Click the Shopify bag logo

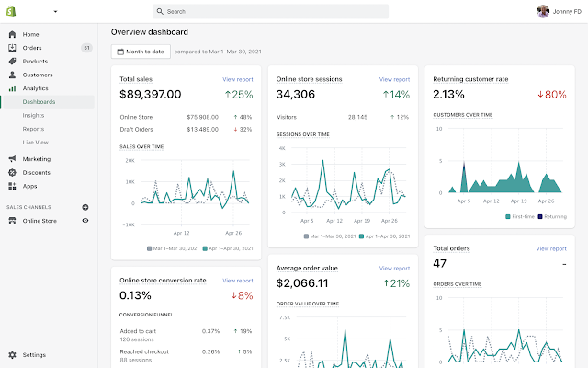coord(11,11)
